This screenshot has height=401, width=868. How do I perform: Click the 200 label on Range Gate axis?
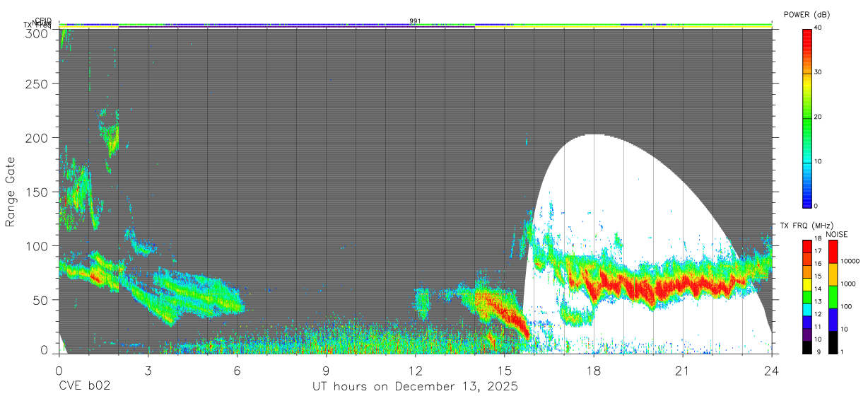(x=38, y=138)
